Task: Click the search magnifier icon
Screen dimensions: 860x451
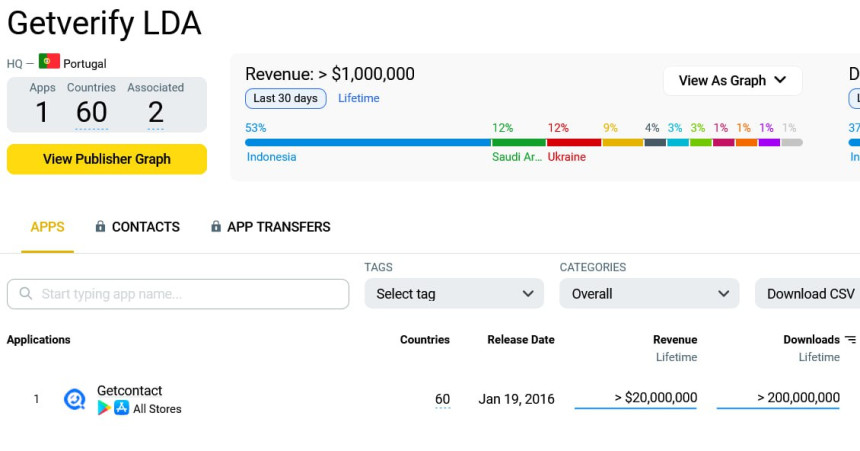Action: point(25,294)
